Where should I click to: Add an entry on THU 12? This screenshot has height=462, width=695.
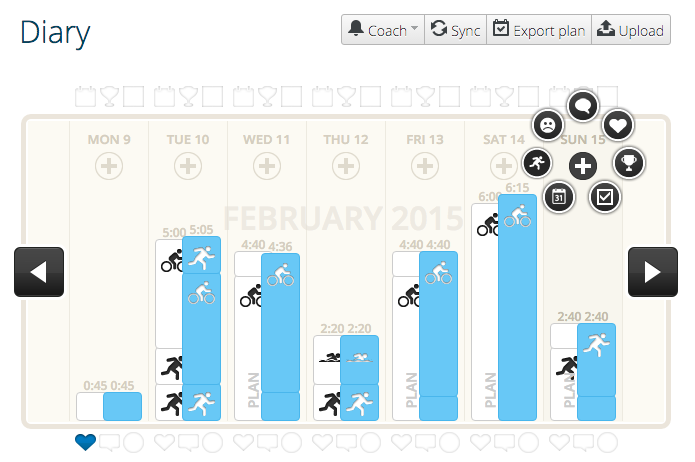(346, 166)
